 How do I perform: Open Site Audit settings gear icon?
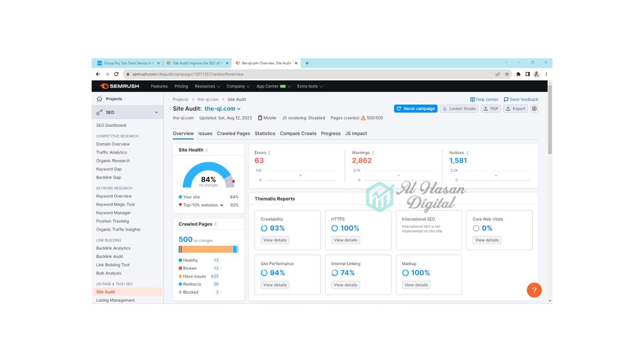coord(534,109)
